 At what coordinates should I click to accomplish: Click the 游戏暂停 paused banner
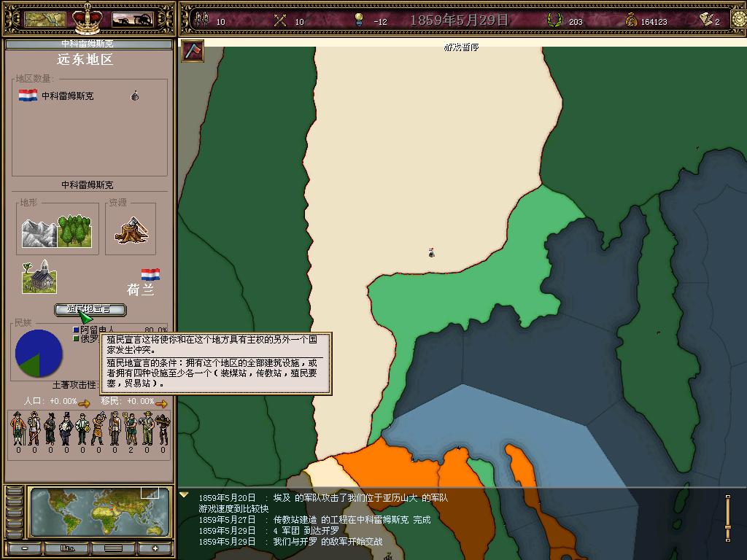tap(461, 47)
